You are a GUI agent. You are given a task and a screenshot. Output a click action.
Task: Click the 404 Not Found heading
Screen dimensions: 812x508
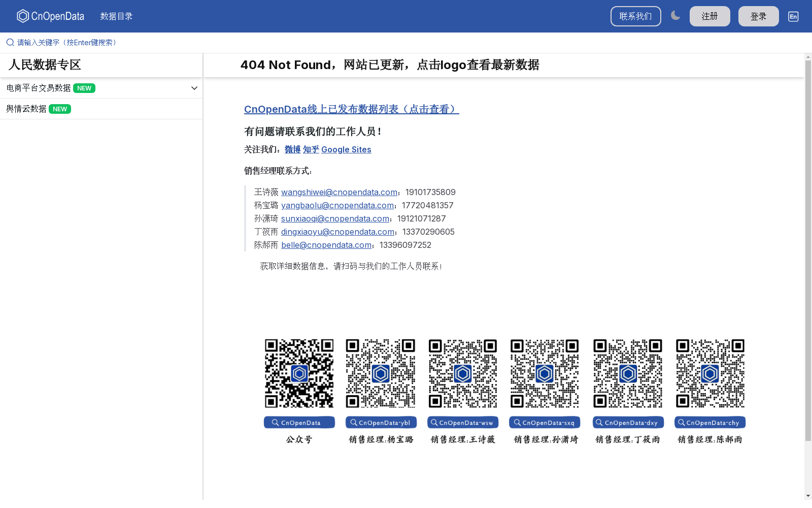[x=390, y=65]
